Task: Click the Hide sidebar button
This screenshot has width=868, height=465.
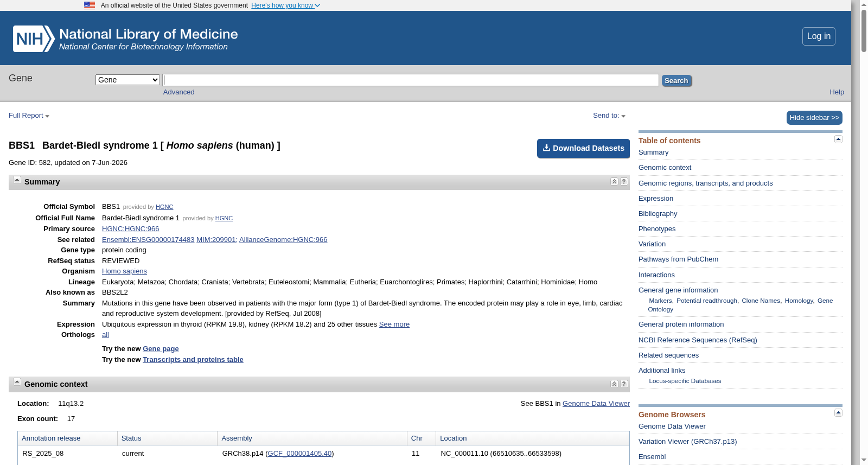Action: (x=814, y=118)
